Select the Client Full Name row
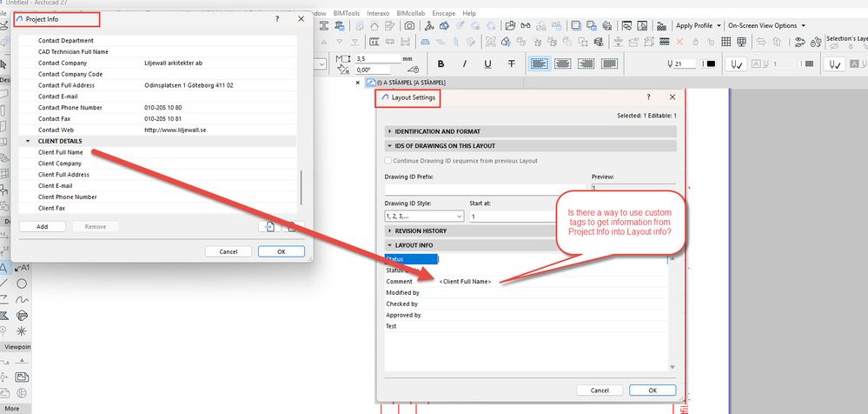 point(158,152)
